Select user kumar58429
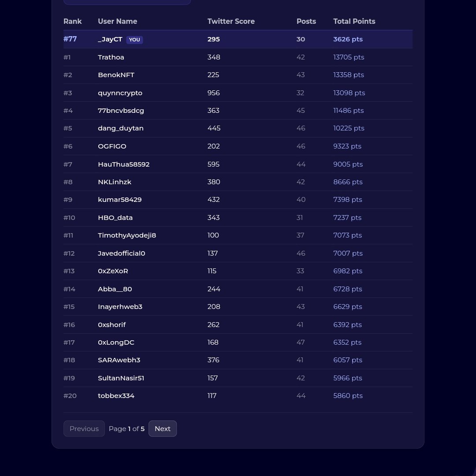Image resolution: width=476 pixels, height=476 pixels. (x=119, y=200)
